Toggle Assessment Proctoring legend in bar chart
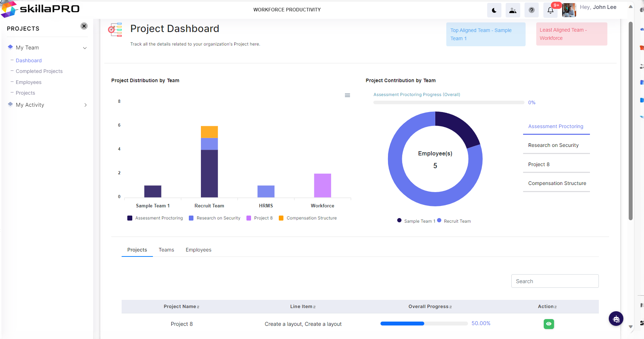The image size is (644, 339). tap(155, 218)
